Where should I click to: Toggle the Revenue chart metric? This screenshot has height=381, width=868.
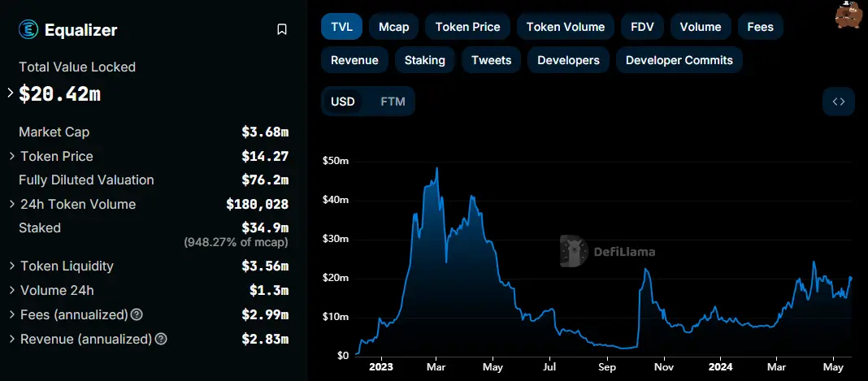click(354, 60)
